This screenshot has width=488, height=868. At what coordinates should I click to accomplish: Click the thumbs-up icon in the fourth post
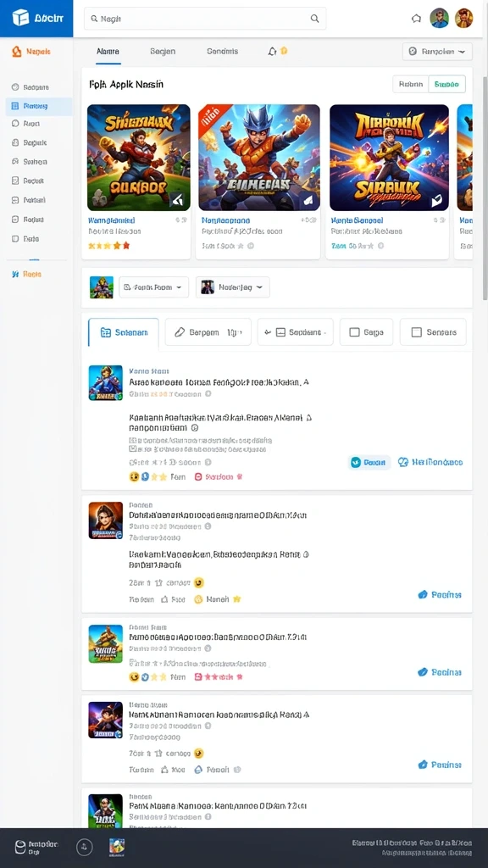pos(164,770)
